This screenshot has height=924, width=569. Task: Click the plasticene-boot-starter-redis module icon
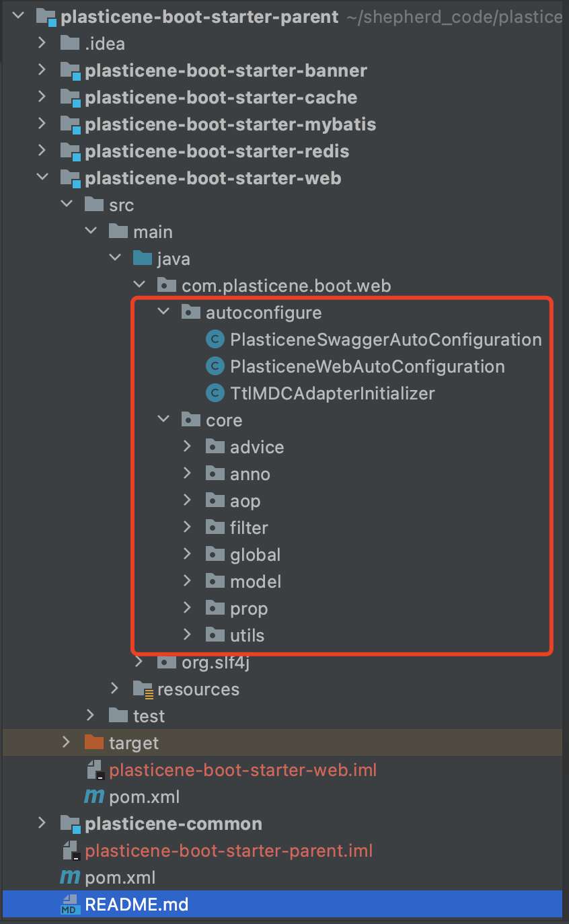[x=70, y=151]
